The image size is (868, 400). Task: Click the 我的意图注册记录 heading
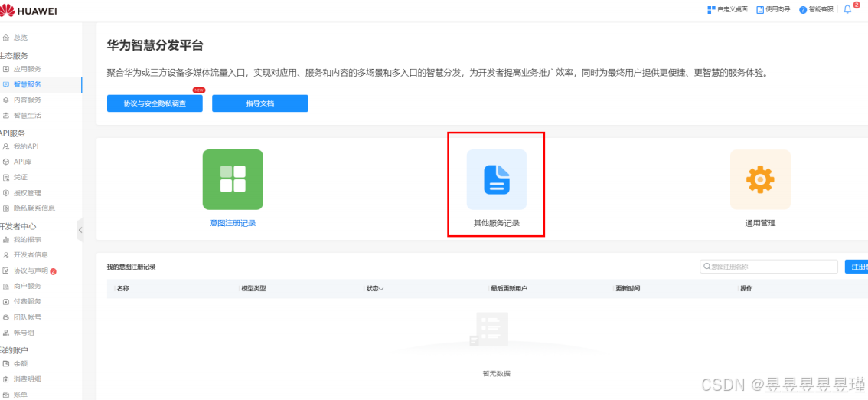(x=131, y=267)
